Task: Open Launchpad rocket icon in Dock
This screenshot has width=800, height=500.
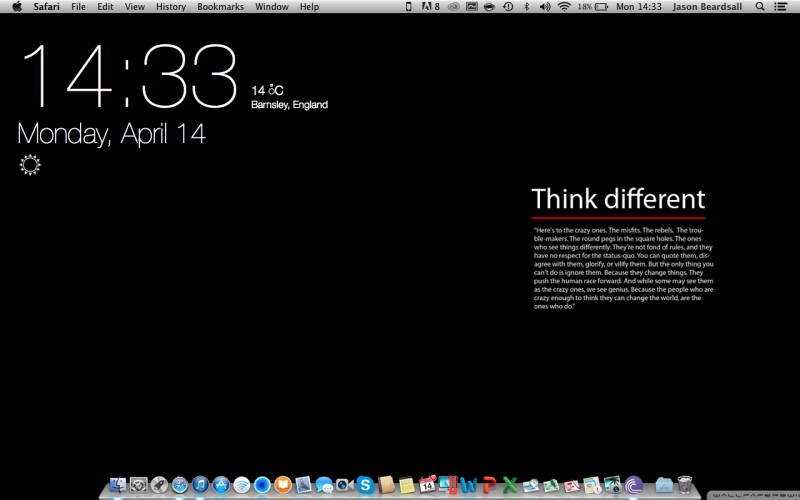Action: [x=159, y=484]
